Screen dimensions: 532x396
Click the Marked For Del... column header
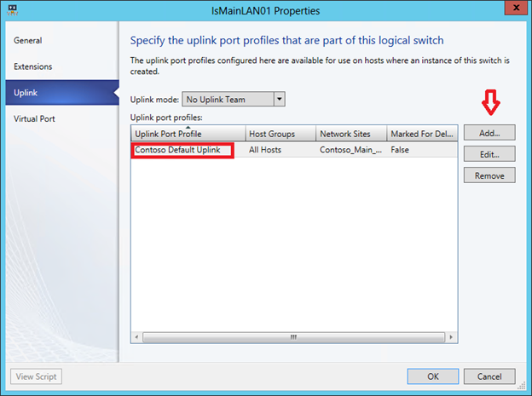click(422, 134)
